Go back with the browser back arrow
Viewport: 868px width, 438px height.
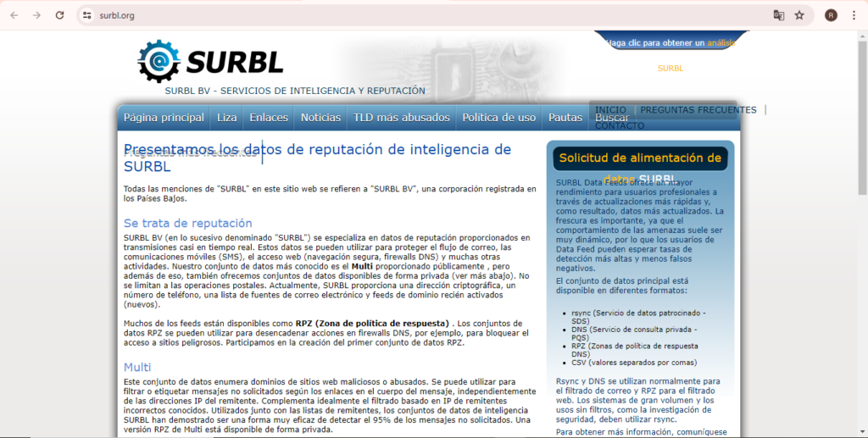14,15
